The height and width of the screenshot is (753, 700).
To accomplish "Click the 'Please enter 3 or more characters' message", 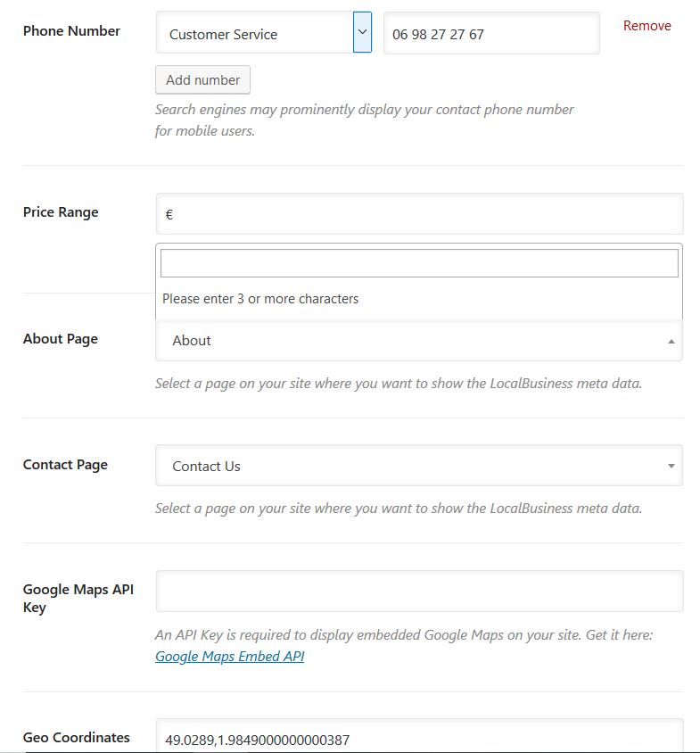I will 260,299.
